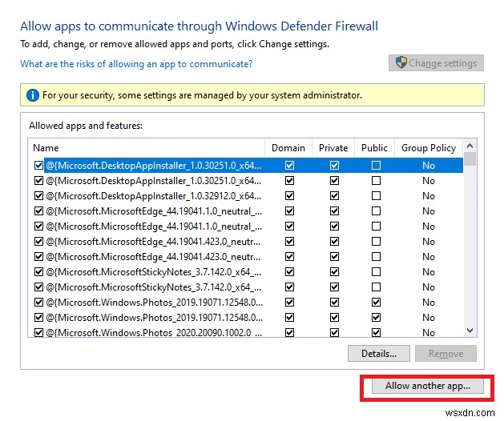Uncheck Domain for the DesktopAppInstaller_1.0.32912.0 entry
Viewport: 504px width, 421px height.
click(x=289, y=196)
